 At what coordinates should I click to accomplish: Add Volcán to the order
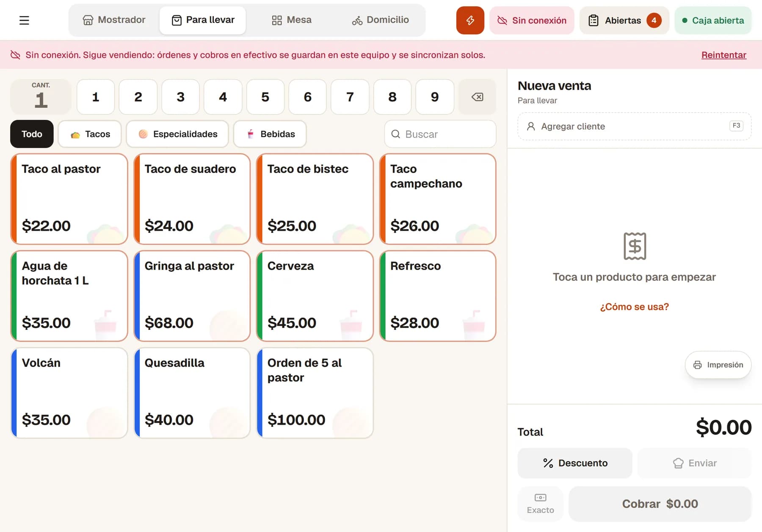click(69, 393)
